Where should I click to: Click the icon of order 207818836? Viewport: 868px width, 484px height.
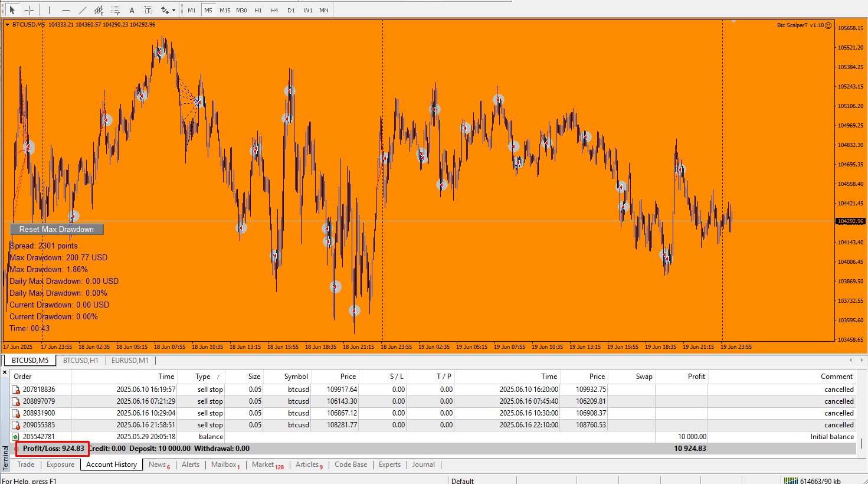coord(16,390)
